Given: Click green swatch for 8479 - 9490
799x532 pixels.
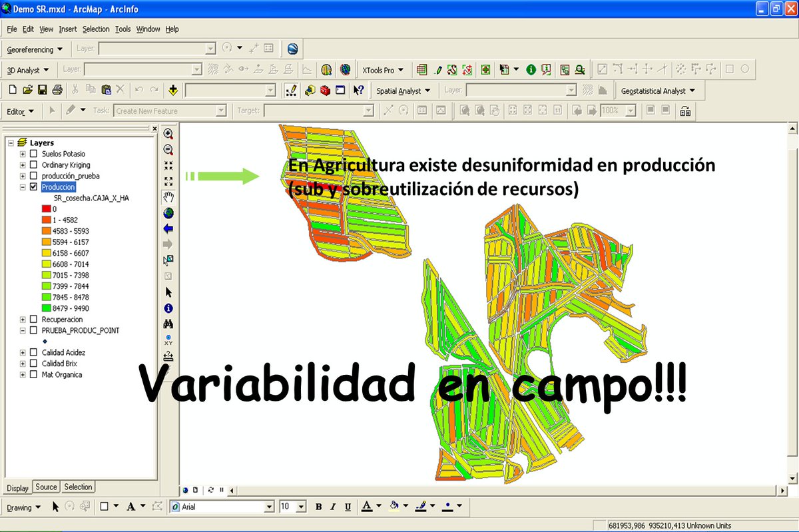Looking at the screenshot, I should pos(46,308).
